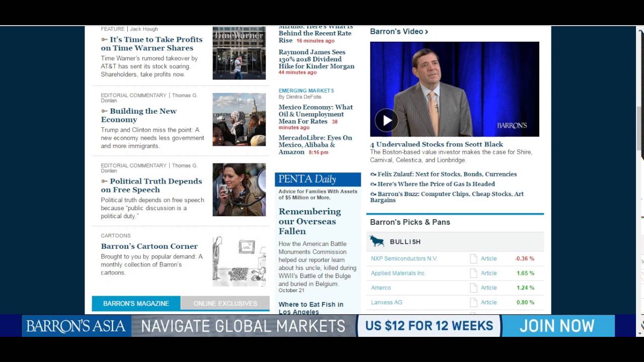Click the Mizuho recent rate rise headline
This screenshot has width=644, height=362.
pyautogui.click(x=315, y=35)
